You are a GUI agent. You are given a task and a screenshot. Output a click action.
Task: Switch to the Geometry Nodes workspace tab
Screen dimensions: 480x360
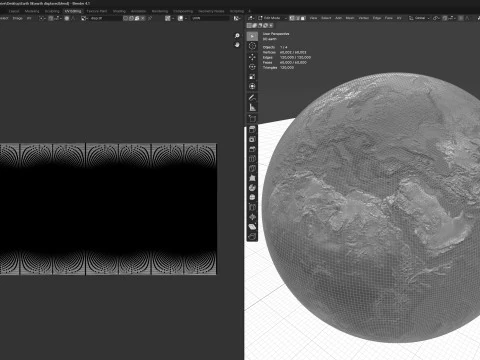pyautogui.click(x=211, y=11)
